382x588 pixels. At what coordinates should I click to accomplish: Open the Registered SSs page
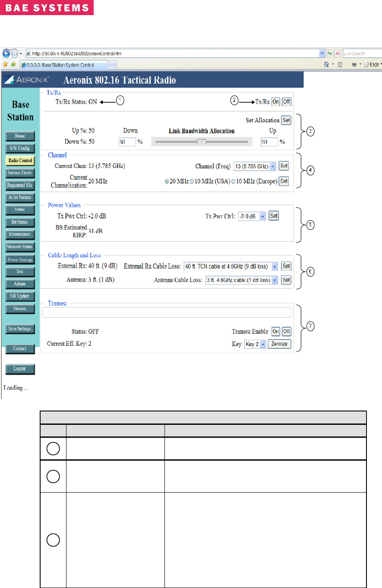pyautogui.click(x=19, y=185)
